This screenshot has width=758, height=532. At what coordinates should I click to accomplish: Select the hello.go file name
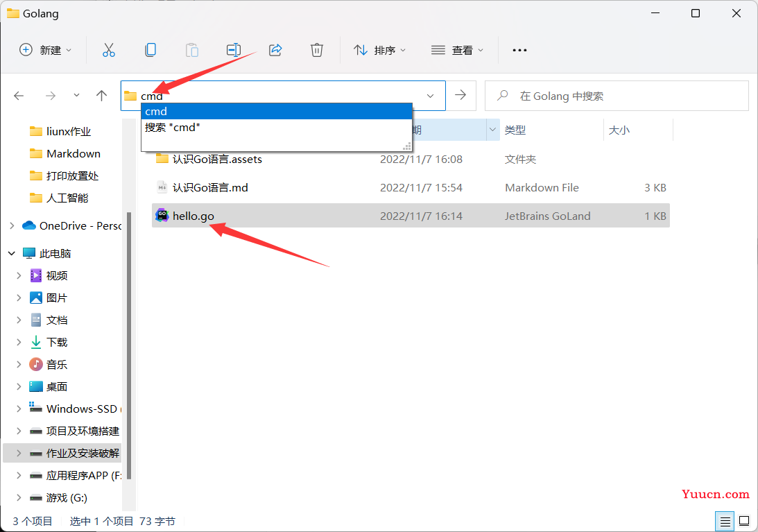click(x=193, y=216)
